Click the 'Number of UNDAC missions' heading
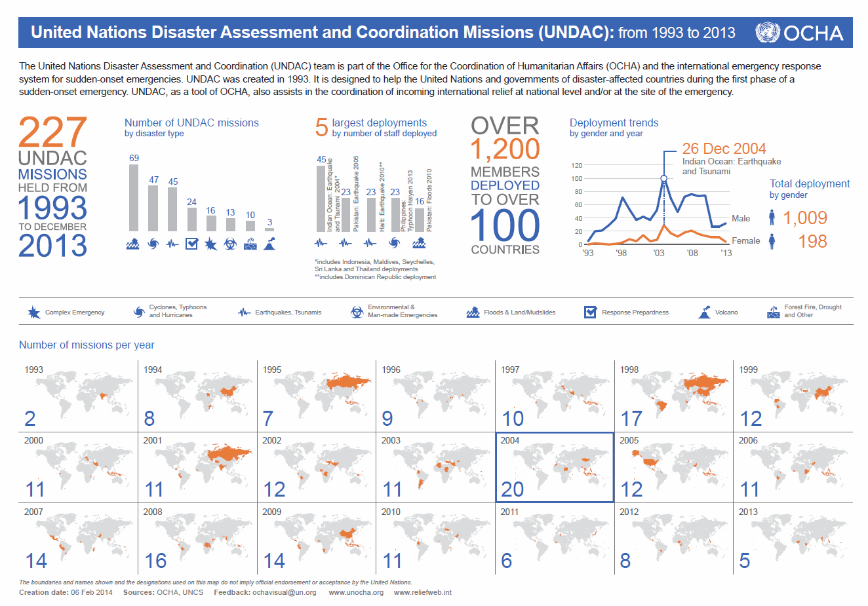 click(191, 123)
